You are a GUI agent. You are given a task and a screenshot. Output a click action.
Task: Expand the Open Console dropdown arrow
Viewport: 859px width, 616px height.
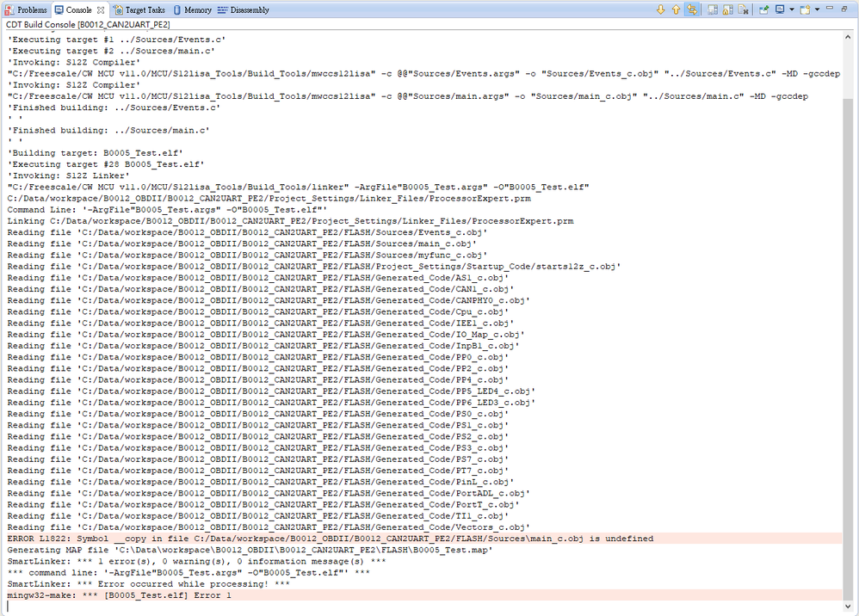point(817,9)
